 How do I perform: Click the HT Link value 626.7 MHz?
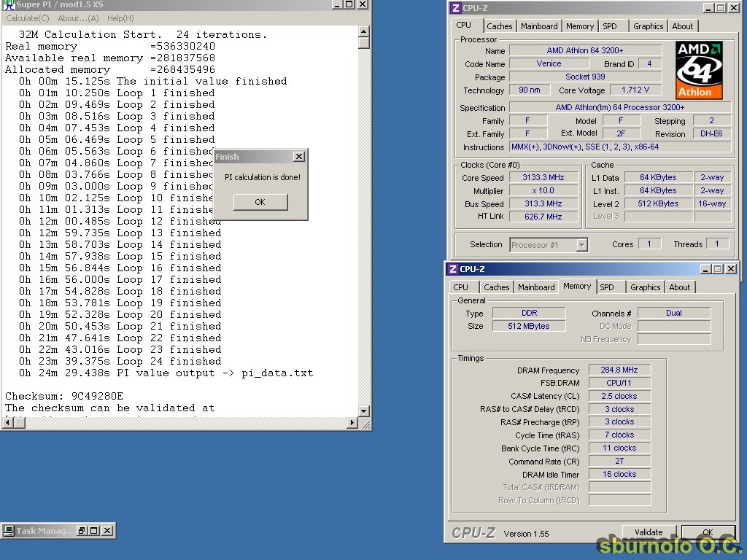tap(543, 217)
